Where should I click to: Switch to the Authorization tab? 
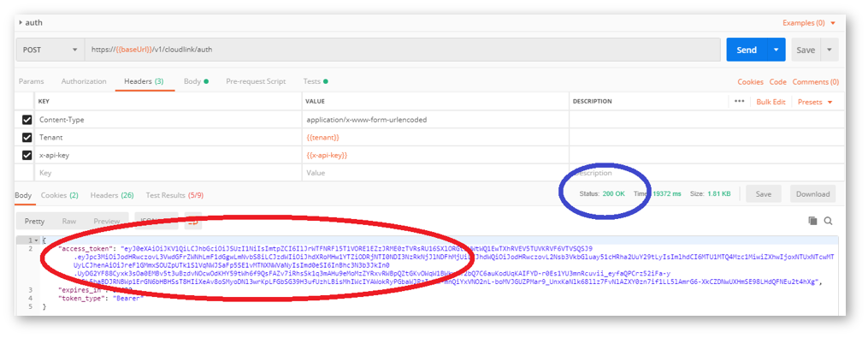[x=84, y=81]
